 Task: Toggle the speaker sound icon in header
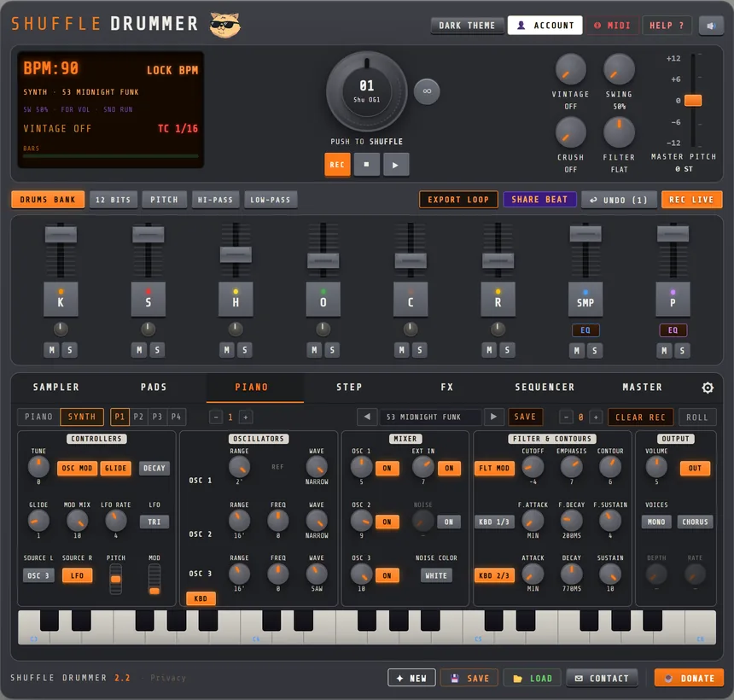pyautogui.click(x=711, y=26)
